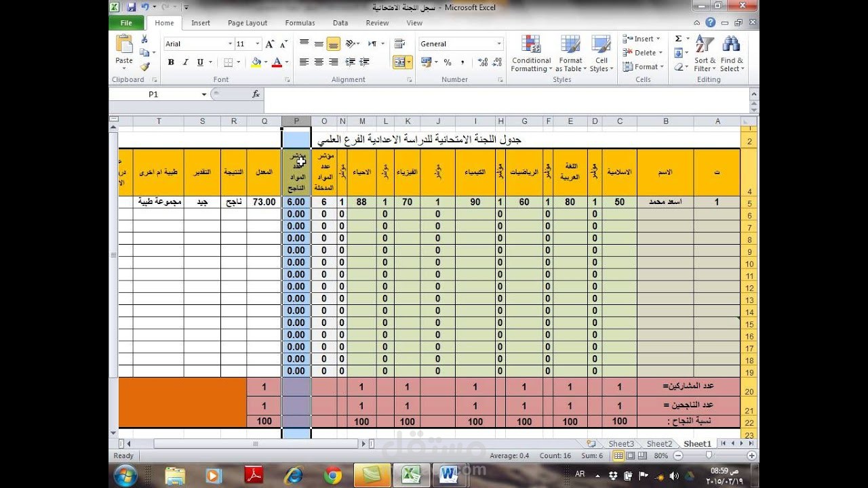The width and height of the screenshot is (868, 488).
Task: Toggle underline formatting
Action: click(200, 62)
